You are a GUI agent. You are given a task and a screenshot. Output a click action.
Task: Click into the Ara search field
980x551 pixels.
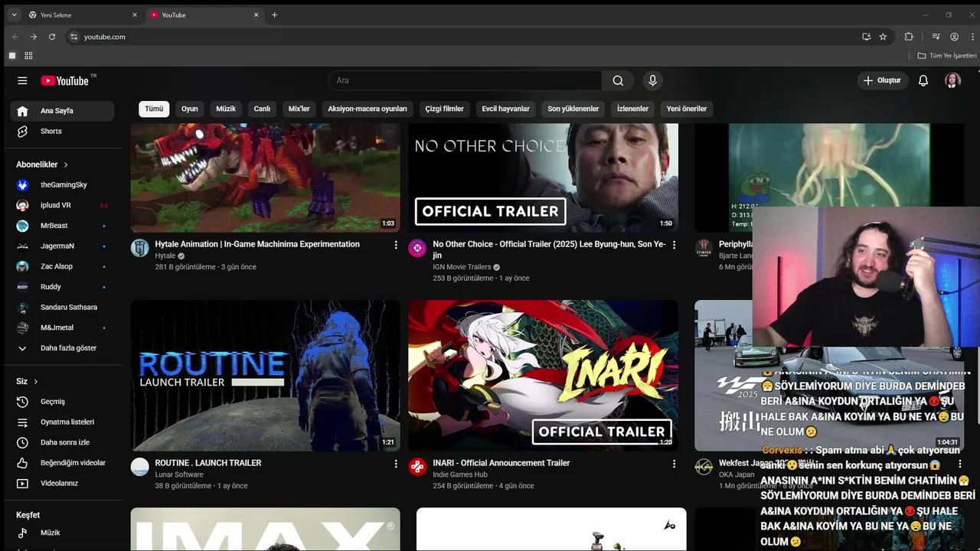click(x=465, y=80)
